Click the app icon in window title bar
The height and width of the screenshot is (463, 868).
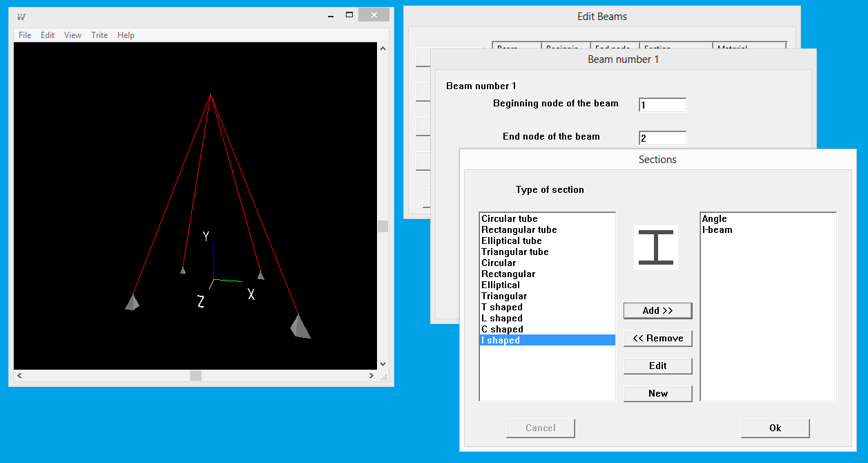21,17
